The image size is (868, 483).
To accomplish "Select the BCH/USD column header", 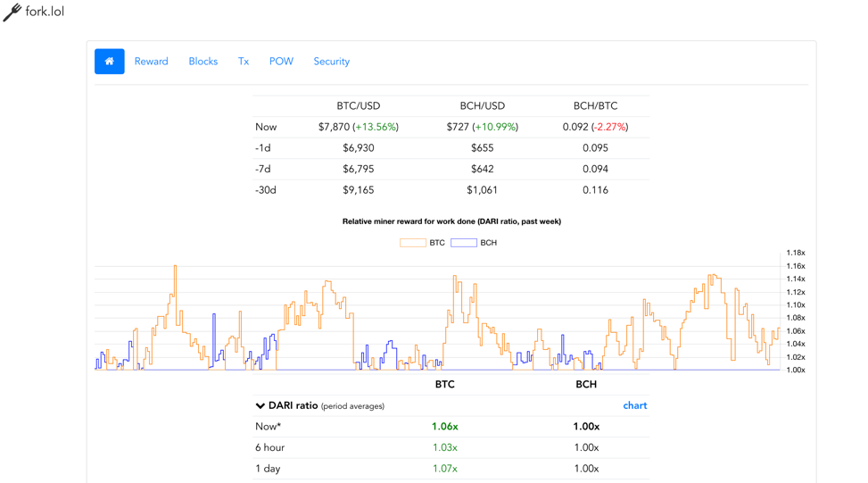I will (482, 105).
